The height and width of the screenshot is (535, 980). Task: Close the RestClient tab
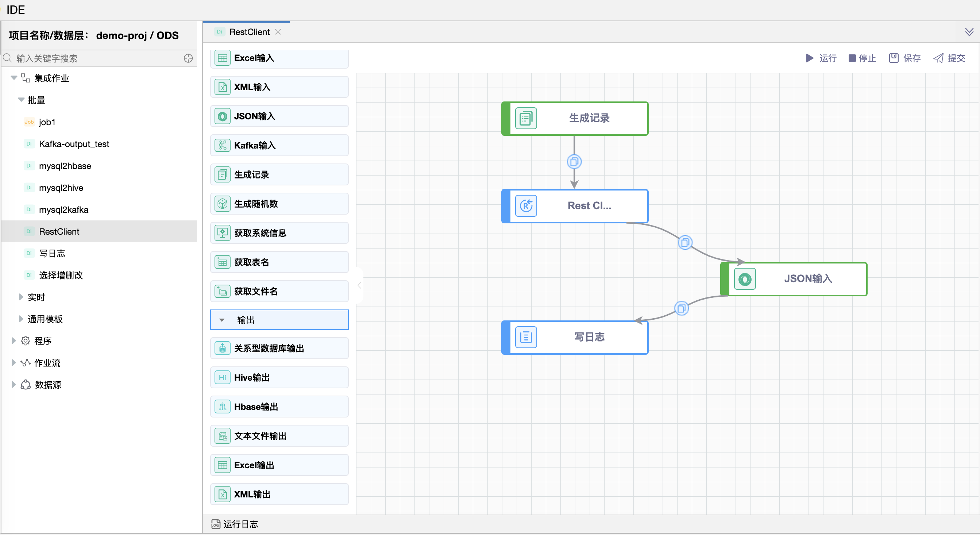[x=278, y=32]
